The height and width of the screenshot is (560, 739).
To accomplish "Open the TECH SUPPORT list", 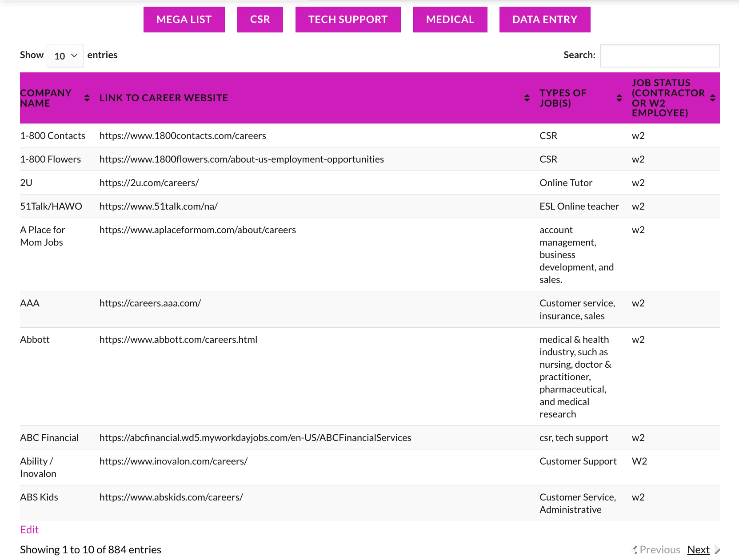I will click(348, 20).
